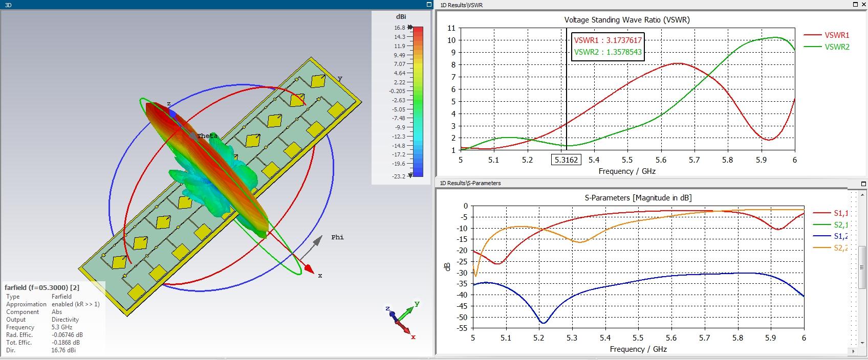868x360 pixels.
Task: Click the Dir. 16.76 dBi value
Action: click(63, 350)
